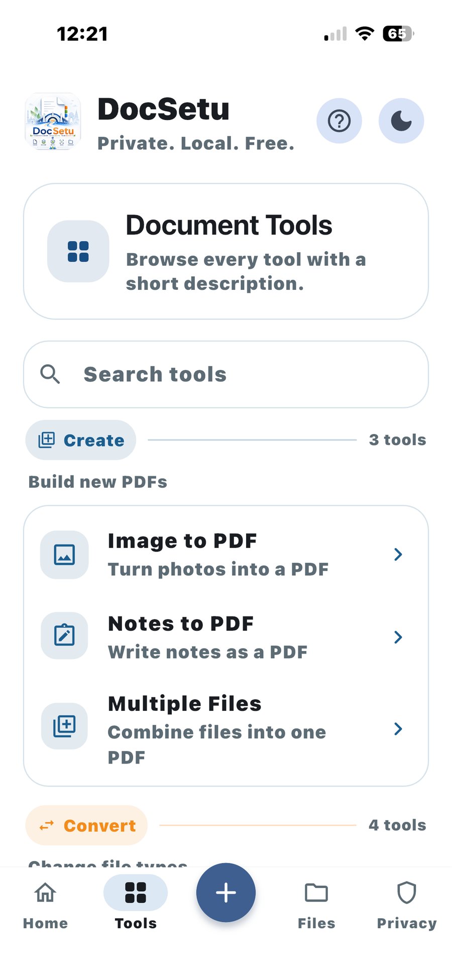Open the Document Tools card
Viewport: 452px width, 980px height.
[226, 251]
